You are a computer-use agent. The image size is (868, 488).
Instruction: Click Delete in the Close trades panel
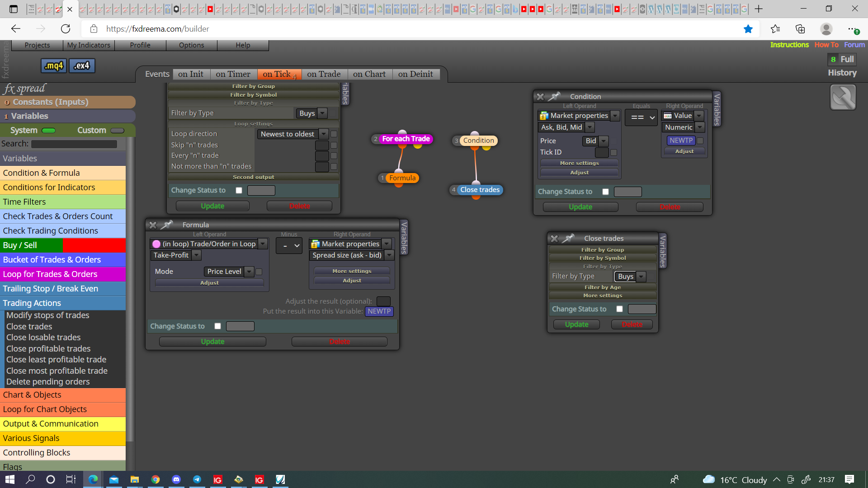[632, 324]
